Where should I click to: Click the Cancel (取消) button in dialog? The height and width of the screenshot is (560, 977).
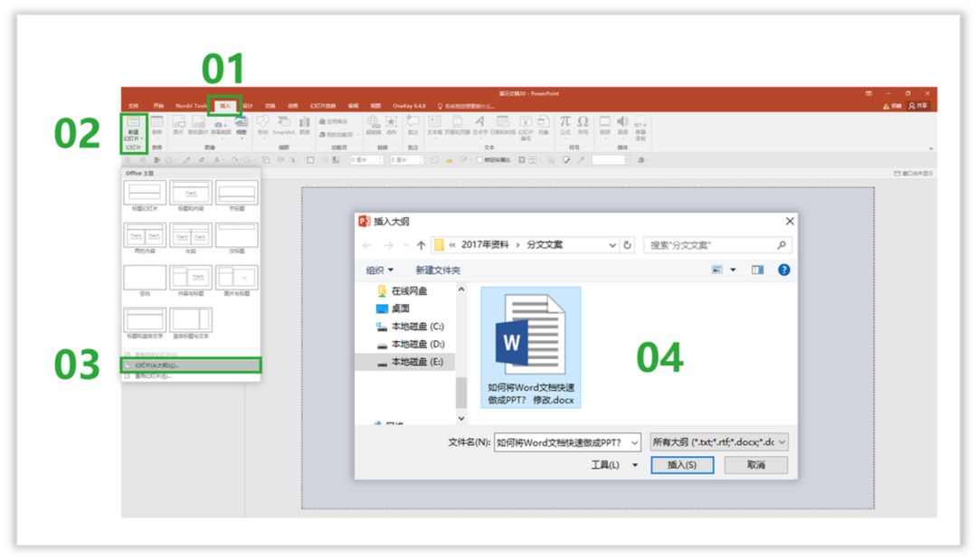pyautogui.click(x=755, y=465)
